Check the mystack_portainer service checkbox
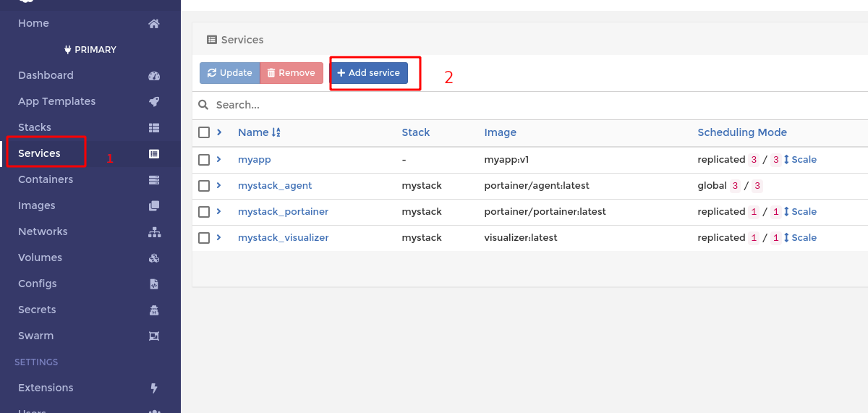868x413 pixels. click(x=204, y=211)
